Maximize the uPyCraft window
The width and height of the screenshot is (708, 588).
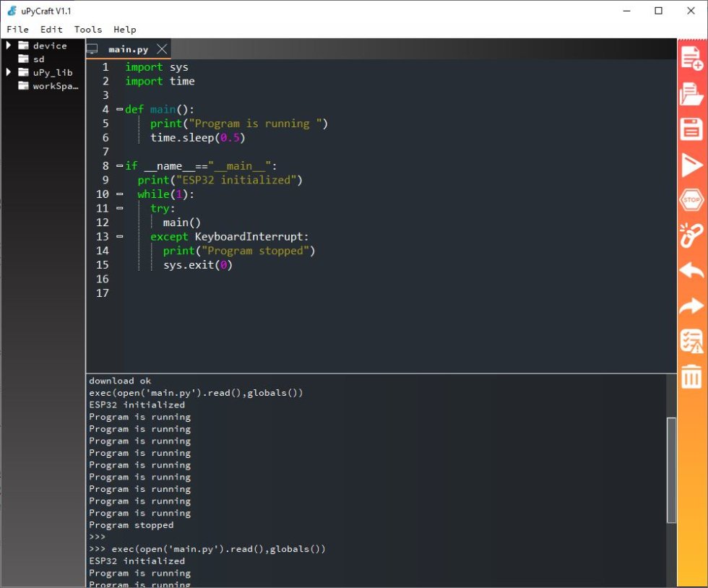pyautogui.click(x=659, y=11)
